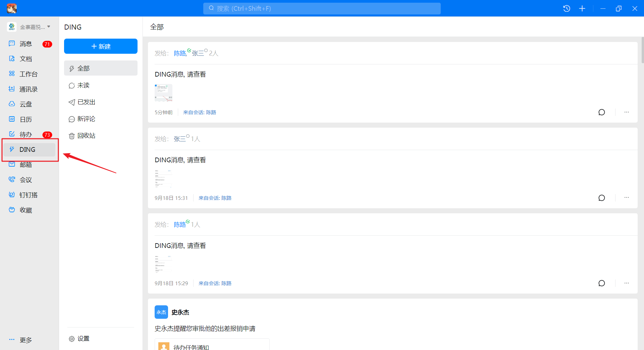The width and height of the screenshot is (644, 350).
Task: Open the 邮箱 mailbox
Action: click(25, 165)
